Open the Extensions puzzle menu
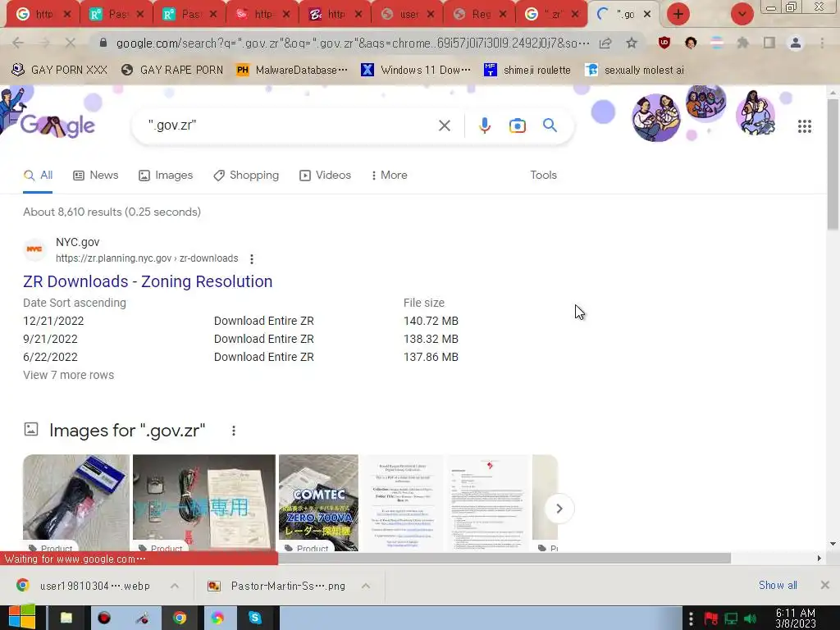Image resolution: width=840 pixels, height=630 pixels. (743, 43)
